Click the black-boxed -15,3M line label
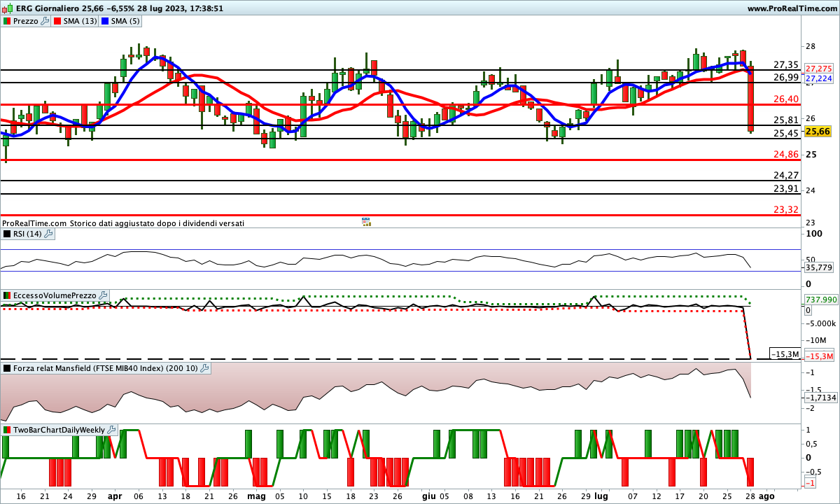Viewport: 840px width, 504px height. point(785,354)
